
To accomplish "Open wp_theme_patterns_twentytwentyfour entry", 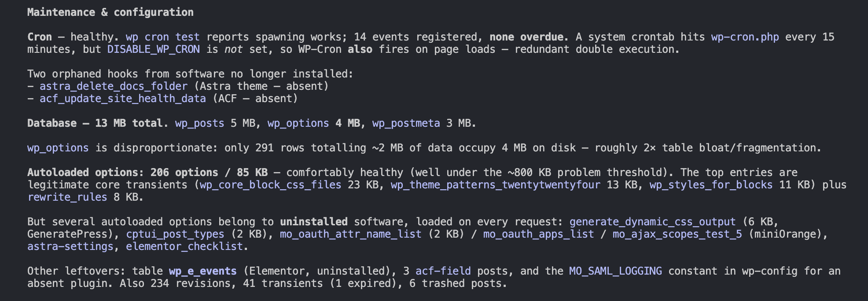I will pyautogui.click(x=496, y=185).
